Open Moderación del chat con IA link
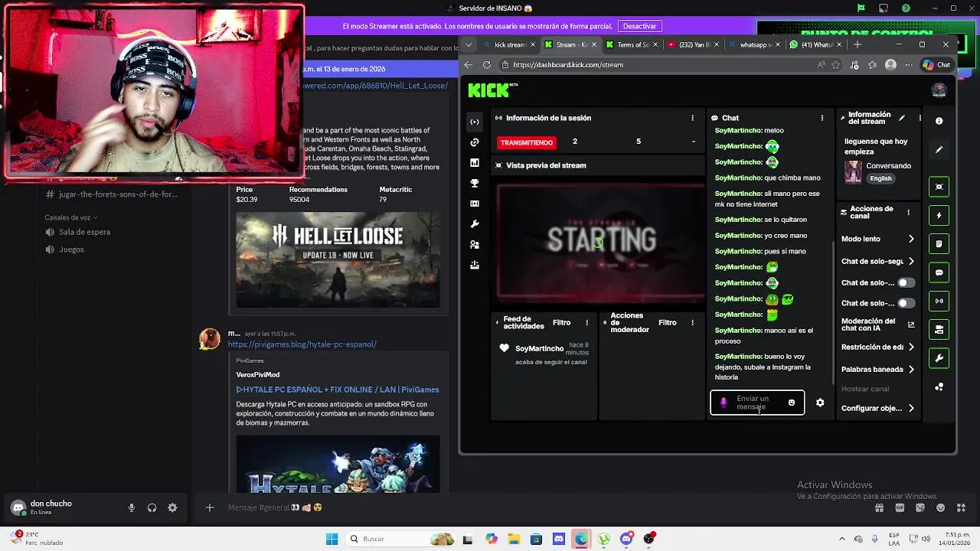The height and width of the screenshot is (551, 980). click(878, 324)
